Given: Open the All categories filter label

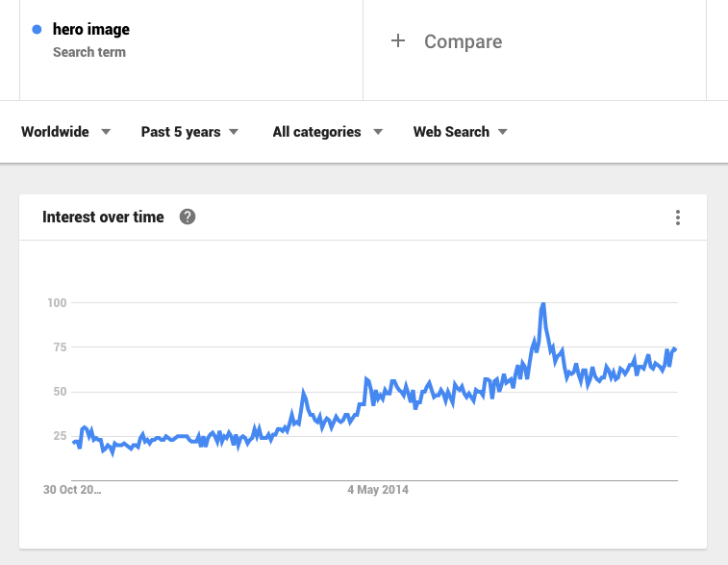Looking at the screenshot, I should [316, 132].
